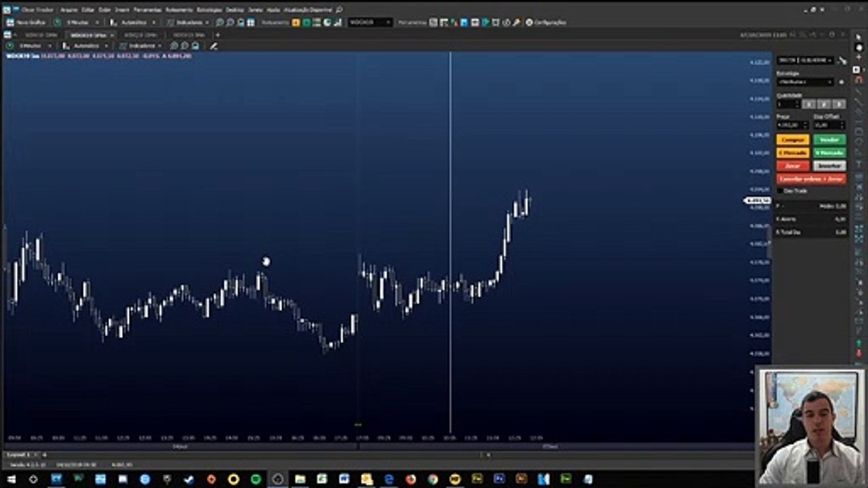
Task: Click the Stop Offset input field
Action: pyautogui.click(x=829, y=125)
